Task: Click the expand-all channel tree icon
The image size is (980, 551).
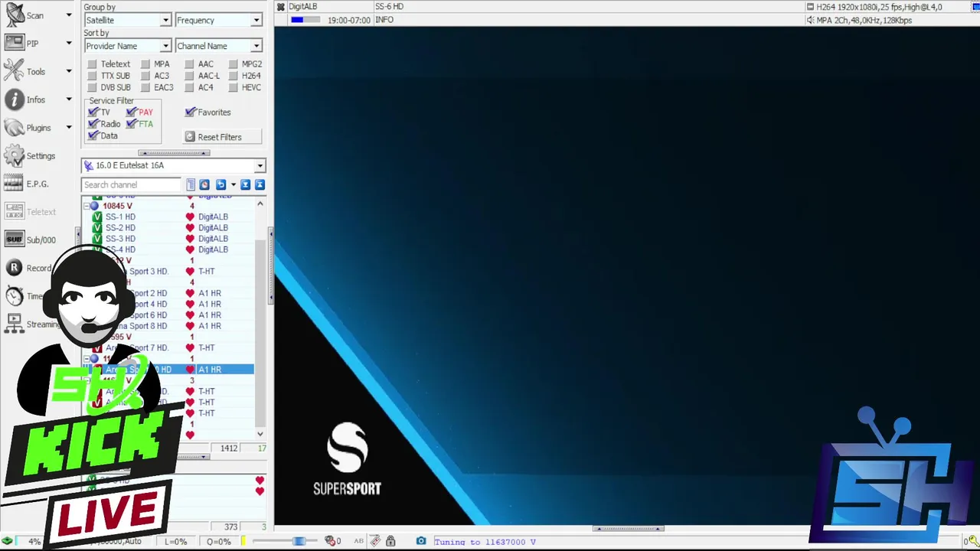Action: (246, 184)
